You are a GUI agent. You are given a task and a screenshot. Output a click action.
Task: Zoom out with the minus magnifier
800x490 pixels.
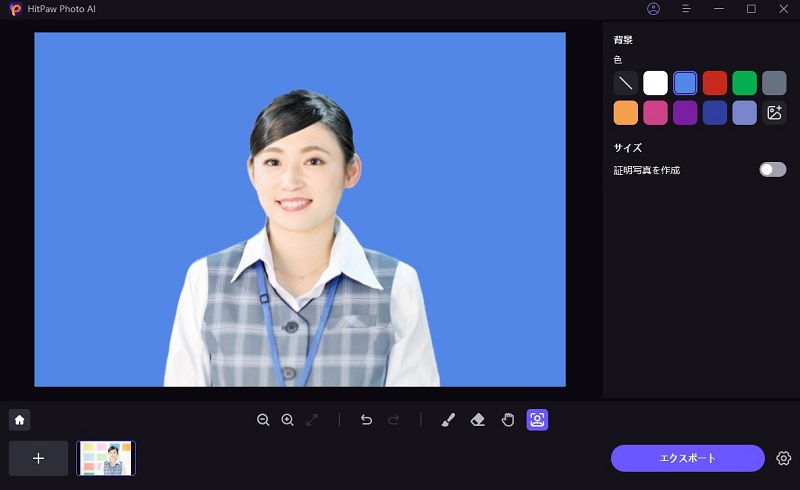click(263, 420)
